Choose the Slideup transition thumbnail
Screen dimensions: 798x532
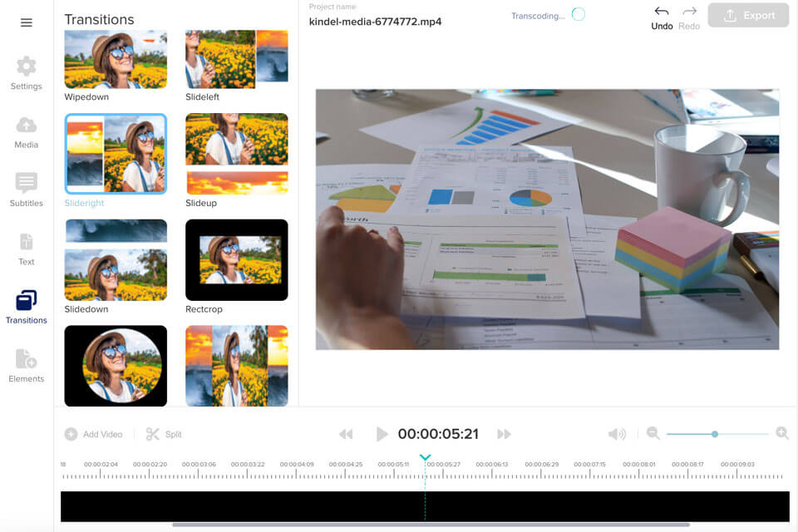tap(237, 154)
